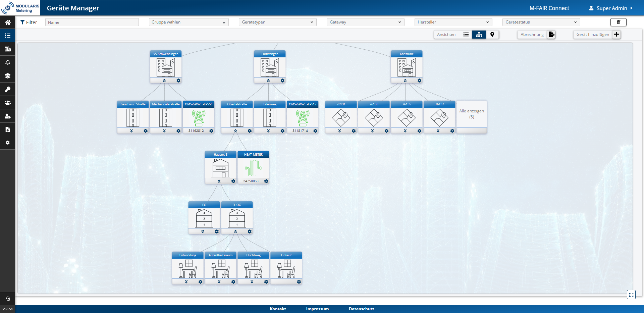
Task: Expand the Erlenweg street node
Action: (x=268, y=131)
